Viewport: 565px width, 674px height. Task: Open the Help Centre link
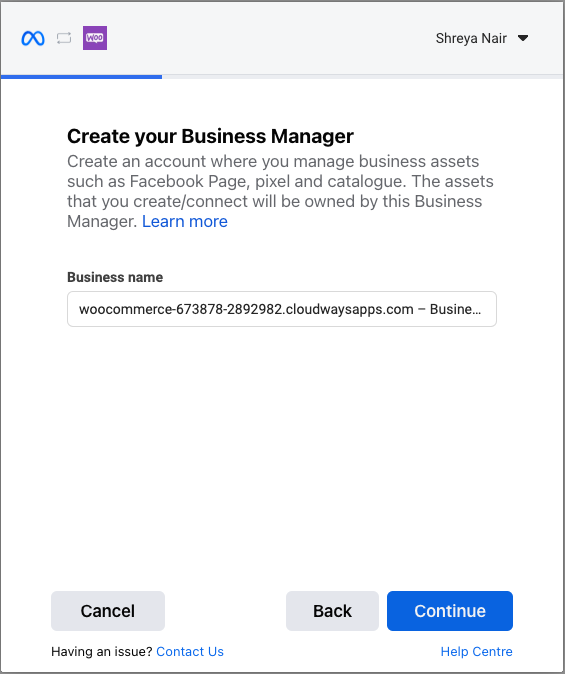[x=476, y=652]
